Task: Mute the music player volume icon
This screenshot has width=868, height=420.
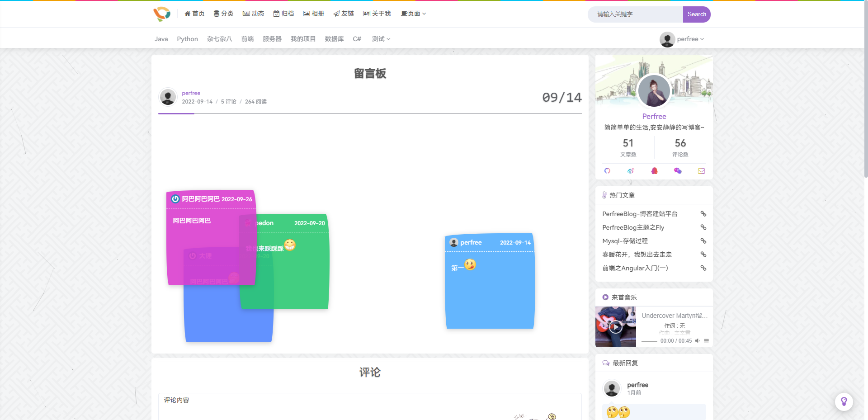Action: click(698, 341)
